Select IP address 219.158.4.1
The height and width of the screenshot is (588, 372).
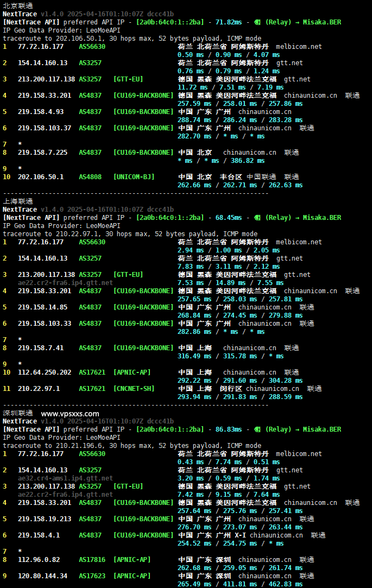(x=39, y=535)
